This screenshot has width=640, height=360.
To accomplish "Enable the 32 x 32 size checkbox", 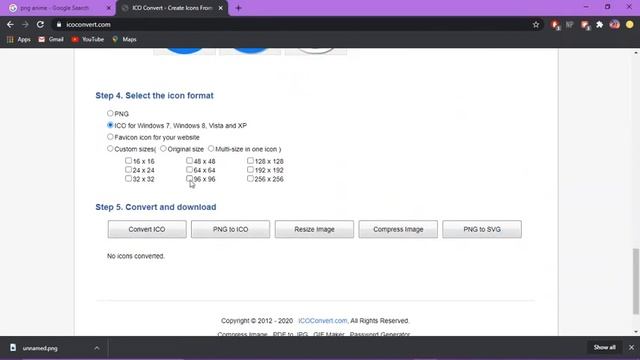I will tap(128, 178).
